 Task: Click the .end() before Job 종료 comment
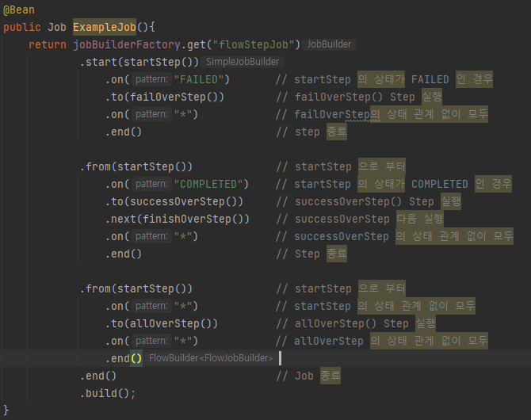[x=98, y=376]
